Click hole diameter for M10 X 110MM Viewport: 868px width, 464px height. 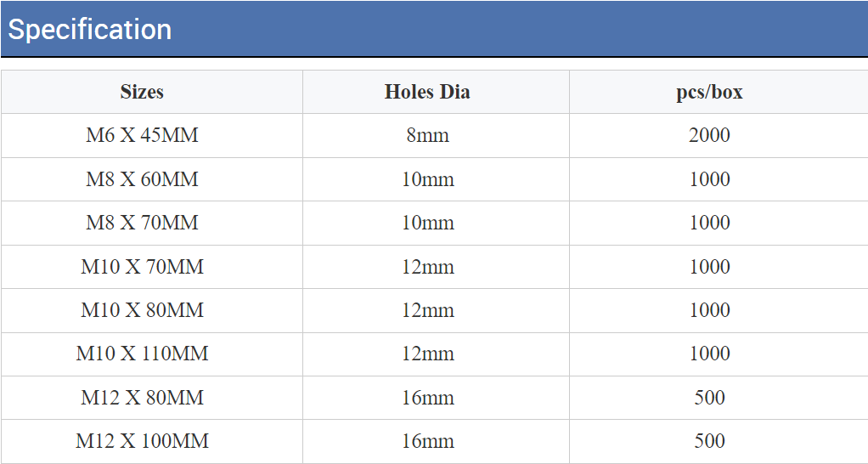point(427,354)
